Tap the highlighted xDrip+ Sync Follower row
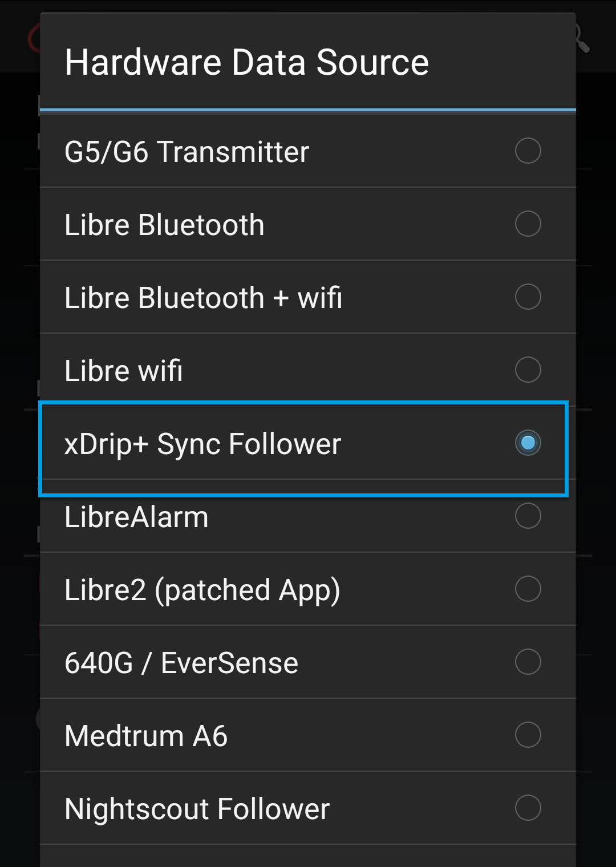The width and height of the screenshot is (616, 867). (x=203, y=443)
